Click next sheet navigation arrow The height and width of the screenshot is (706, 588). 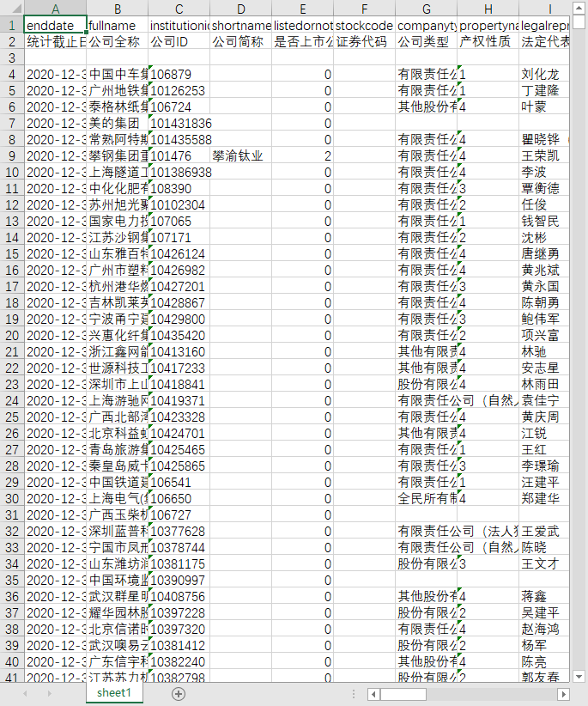click(50, 694)
